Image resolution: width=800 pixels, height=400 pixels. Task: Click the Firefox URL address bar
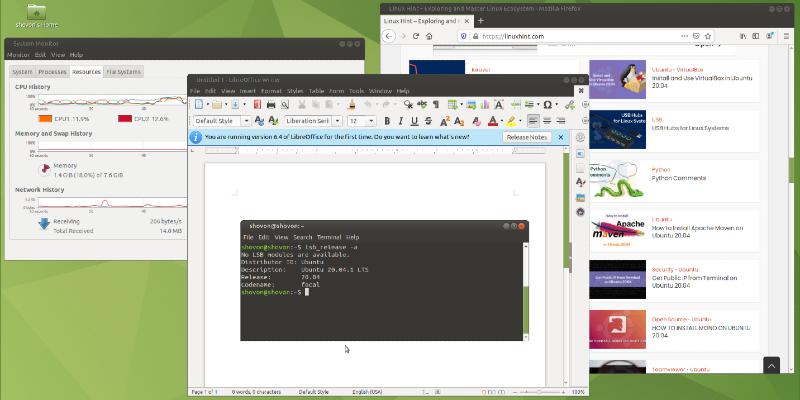(x=560, y=36)
